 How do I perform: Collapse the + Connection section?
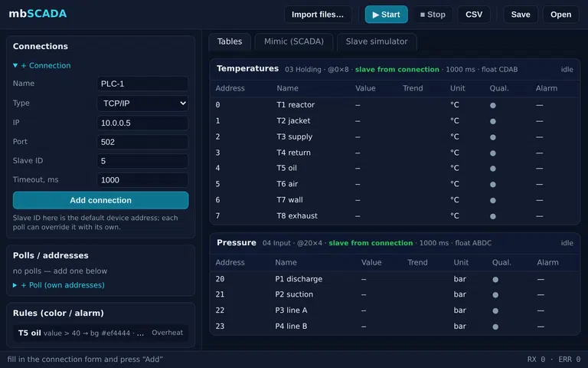point(41,65)
